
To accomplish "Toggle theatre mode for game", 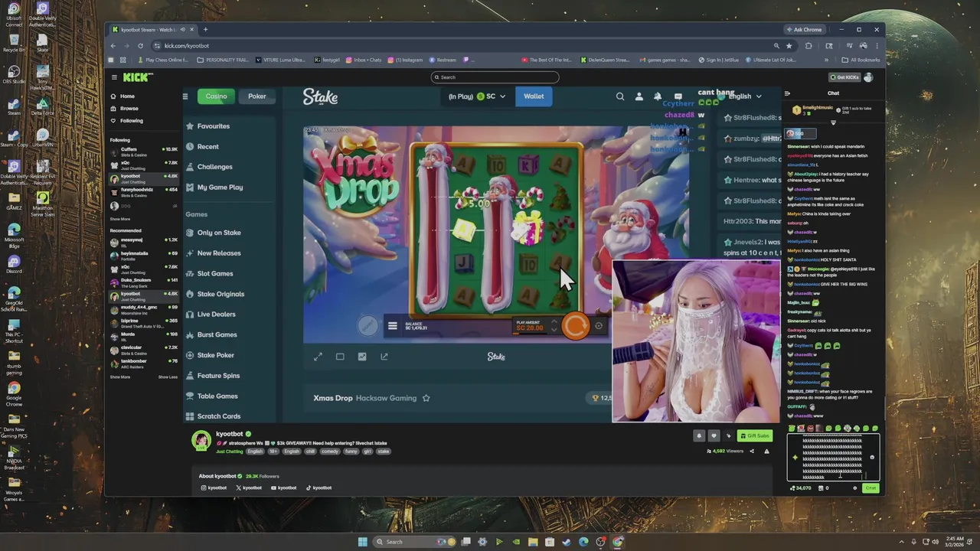I will pos(340,357).
